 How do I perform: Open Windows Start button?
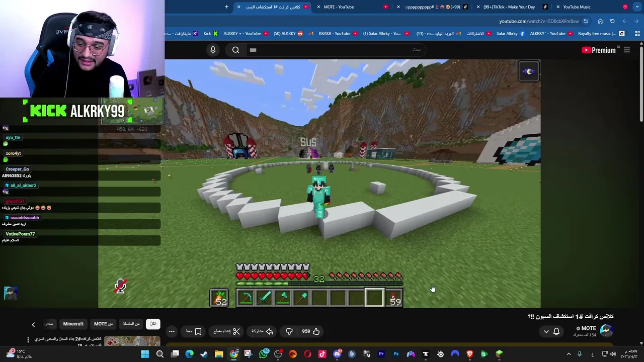click(145, 354)
